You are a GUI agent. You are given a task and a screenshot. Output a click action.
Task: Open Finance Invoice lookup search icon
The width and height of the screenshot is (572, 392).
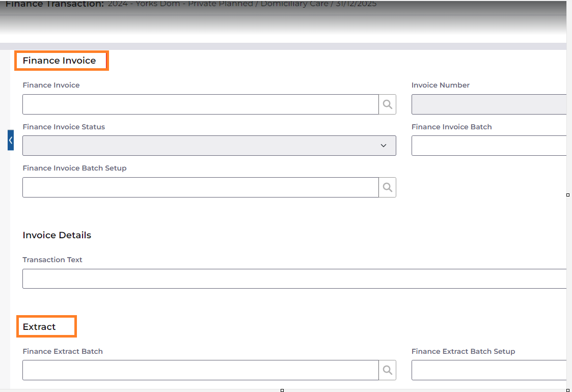click(388, 104)
